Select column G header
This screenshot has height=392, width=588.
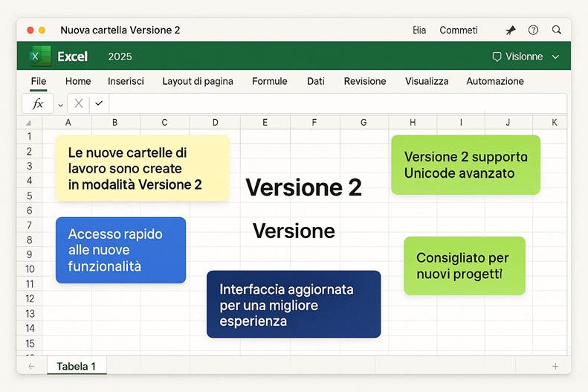point(364,123)
